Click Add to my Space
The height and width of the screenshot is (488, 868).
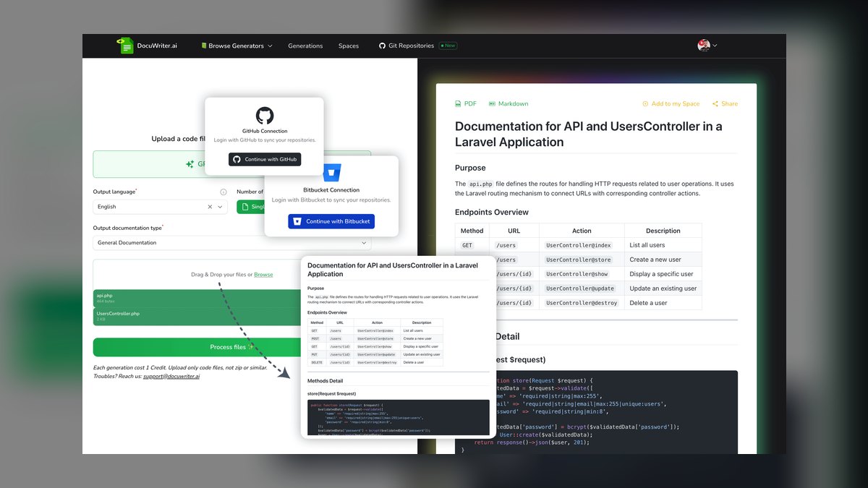point(671,103)
